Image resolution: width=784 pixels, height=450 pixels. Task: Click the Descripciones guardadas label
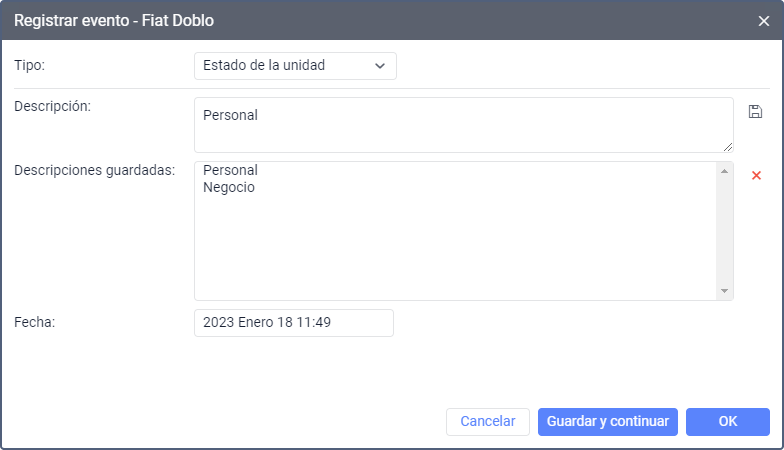tap(95, 170)
